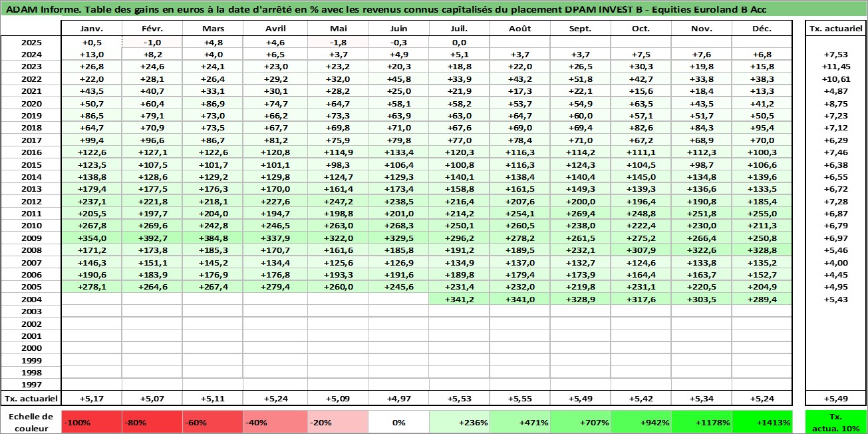Click the bottom-right total rate +5,49
The width and height of the screenshot is (868, 434).
[836, 398]
